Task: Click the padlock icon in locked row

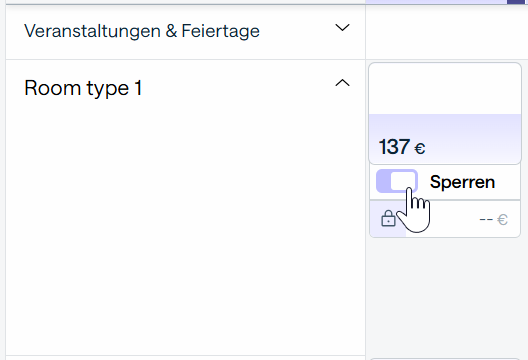Action: [x=388, y=218]
